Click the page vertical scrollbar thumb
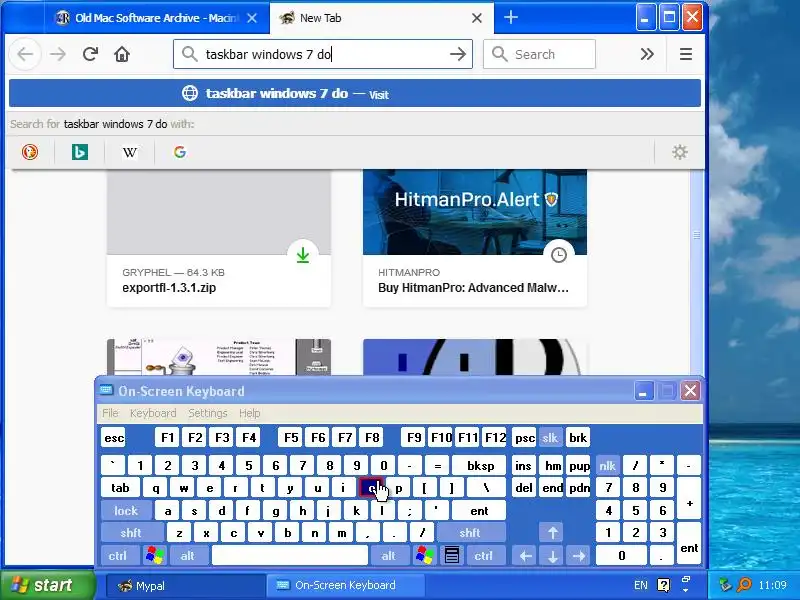The width and height of the screenshot is (800, 600). point(696,235)
